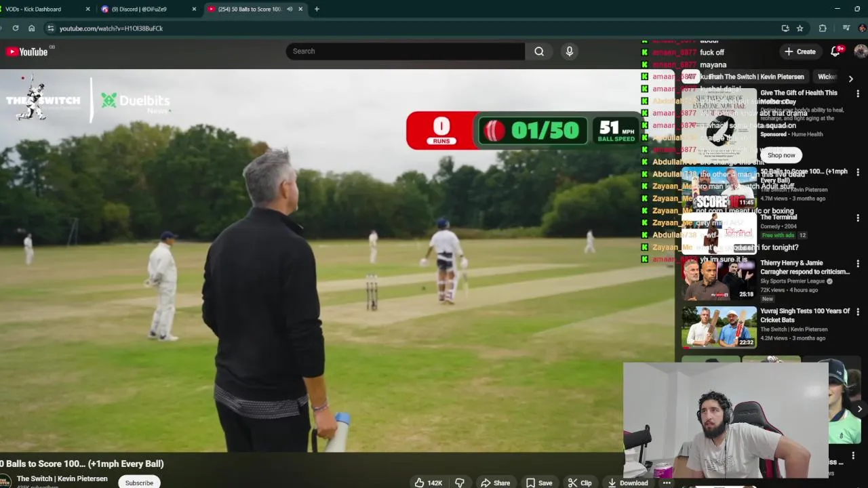Click the 50 Balls to Score video title

click(x=82, y=464)
